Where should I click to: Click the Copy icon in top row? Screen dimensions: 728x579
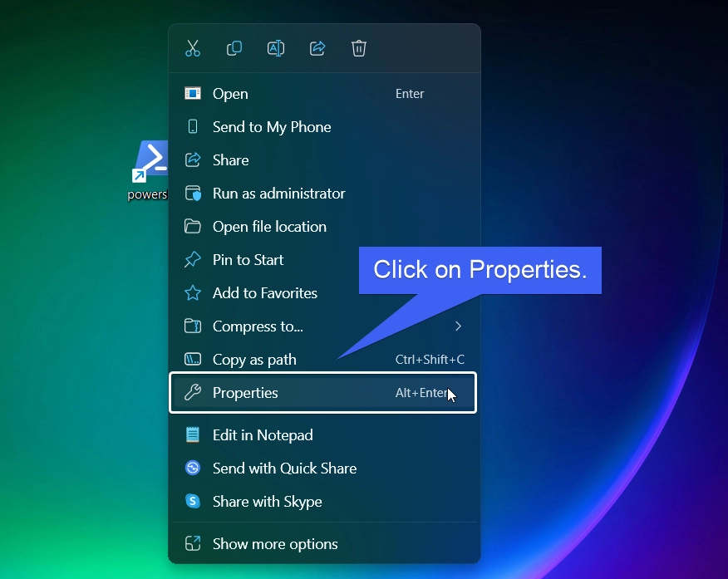click(234, 48)
